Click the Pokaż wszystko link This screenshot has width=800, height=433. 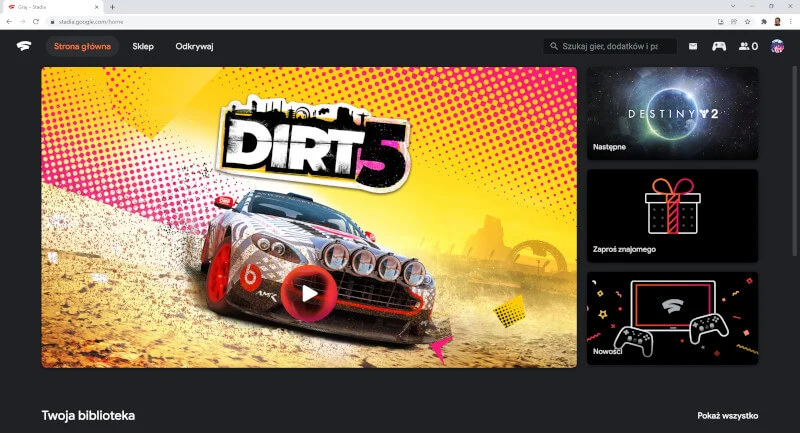click(x=727, y=415)
